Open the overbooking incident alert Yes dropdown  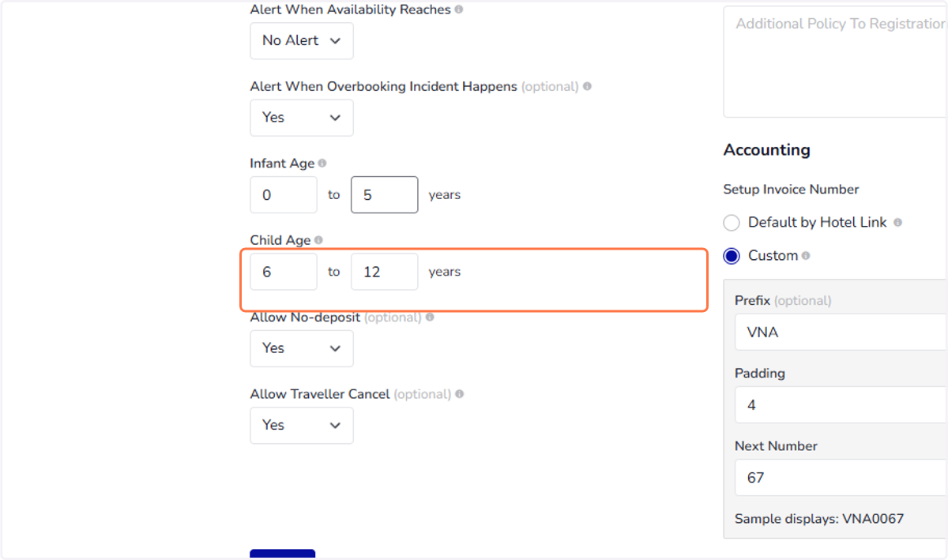tap(302, 118)
